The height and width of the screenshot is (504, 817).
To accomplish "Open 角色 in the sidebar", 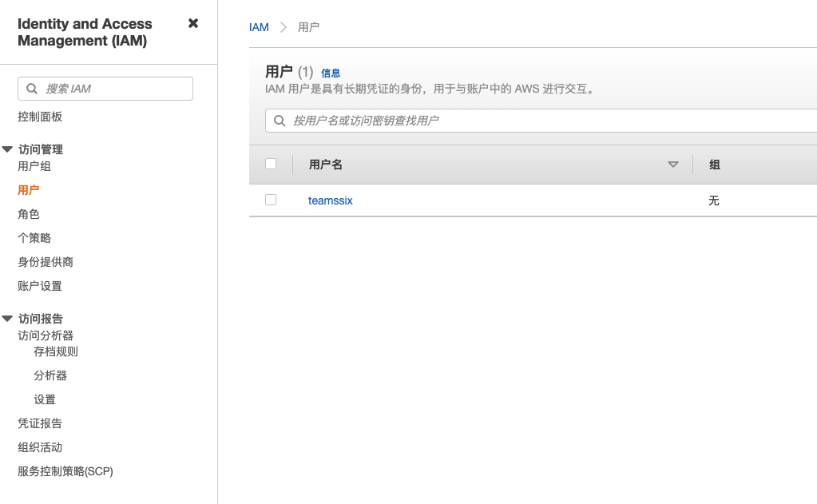I will point(28,214).
